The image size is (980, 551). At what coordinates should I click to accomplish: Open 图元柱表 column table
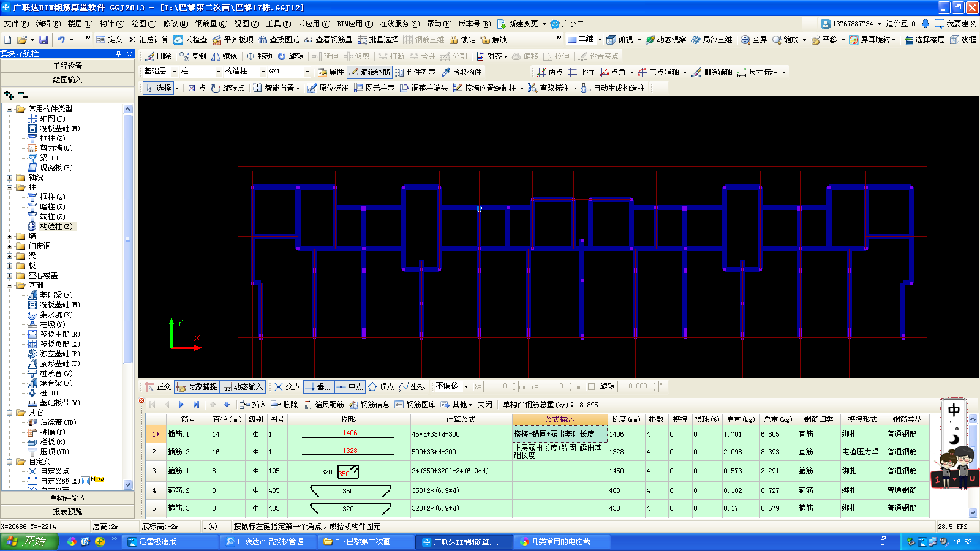374,88
